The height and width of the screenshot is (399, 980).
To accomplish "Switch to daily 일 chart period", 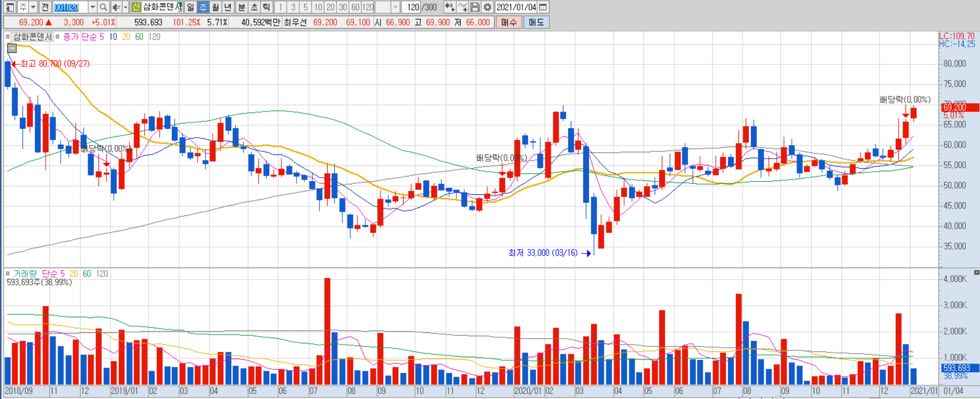I will pyautogui.click(x=190, y=7).
